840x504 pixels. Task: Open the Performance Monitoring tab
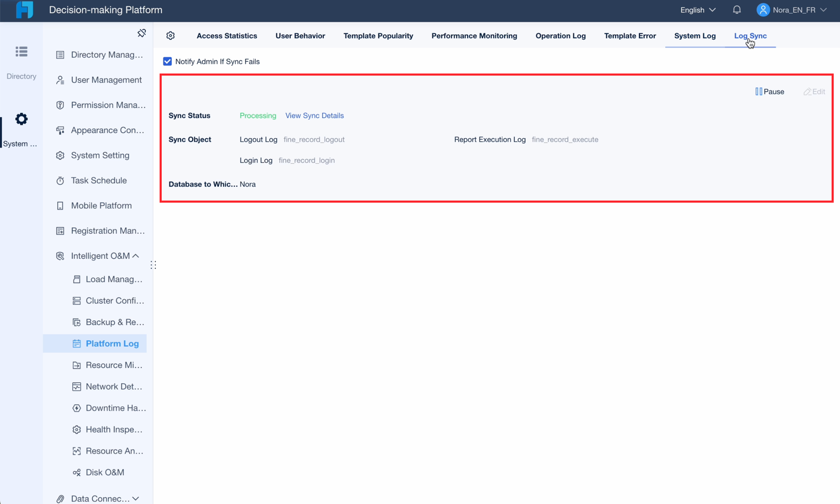474,36
